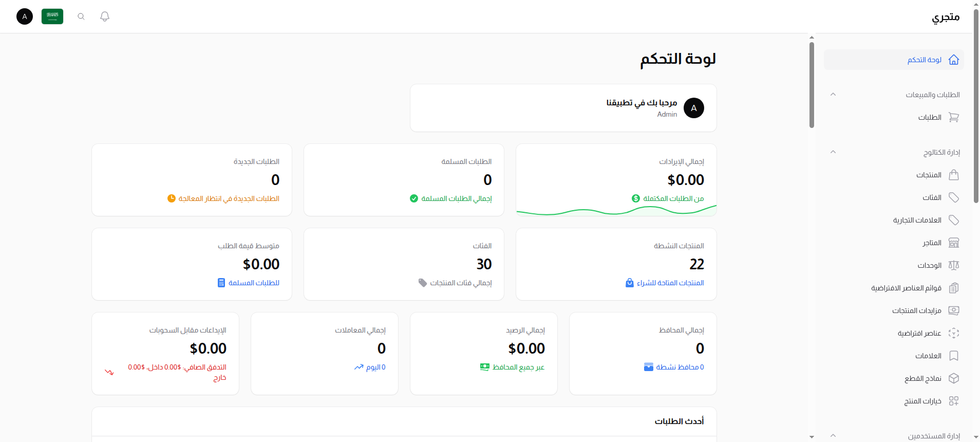Click the cube icon for نماذج القطع
This screenshot has width=980, height=442.
coord(954,378)
